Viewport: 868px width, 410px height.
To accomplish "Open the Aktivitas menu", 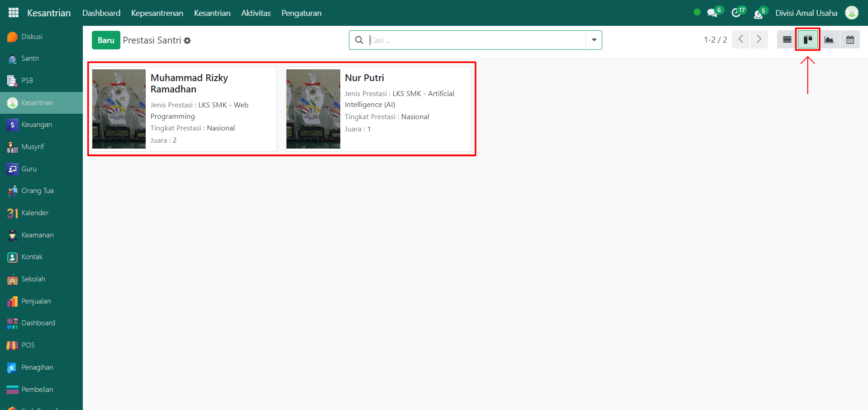I will (x=256, y=13).
